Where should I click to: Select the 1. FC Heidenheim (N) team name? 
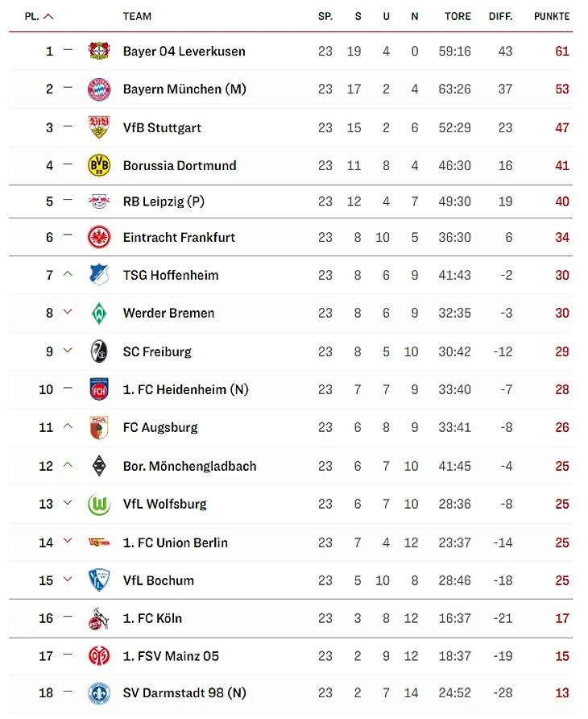(x=185, y=389)
